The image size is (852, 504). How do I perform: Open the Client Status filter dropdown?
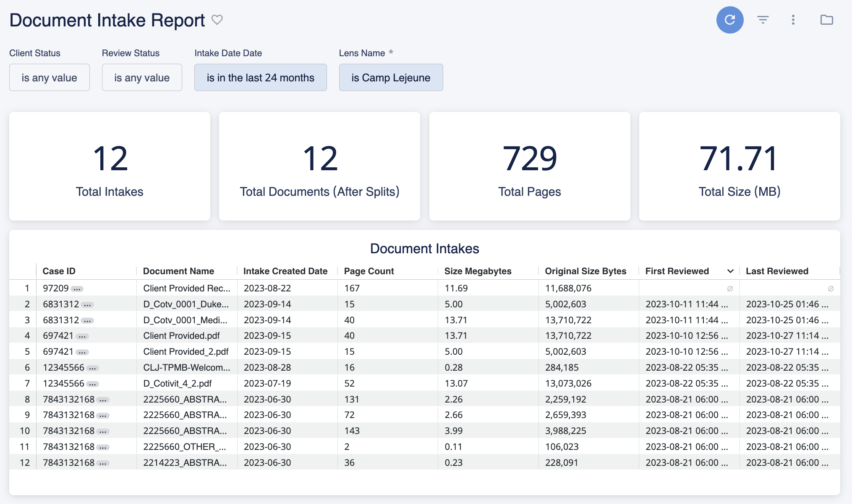49,77
